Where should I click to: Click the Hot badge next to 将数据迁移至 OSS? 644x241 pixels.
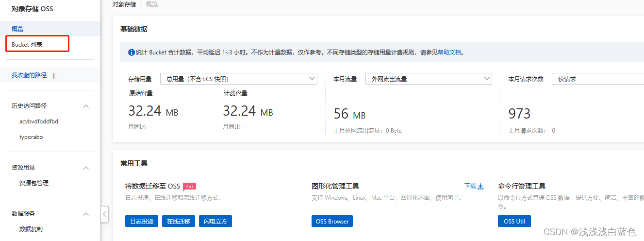click(x=189, y=186)
